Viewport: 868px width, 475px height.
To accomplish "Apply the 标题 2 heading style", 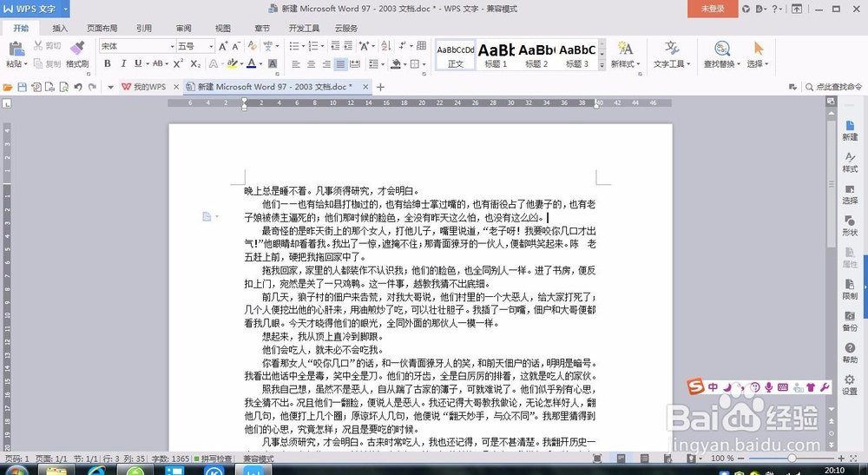I will pos(536,55).
